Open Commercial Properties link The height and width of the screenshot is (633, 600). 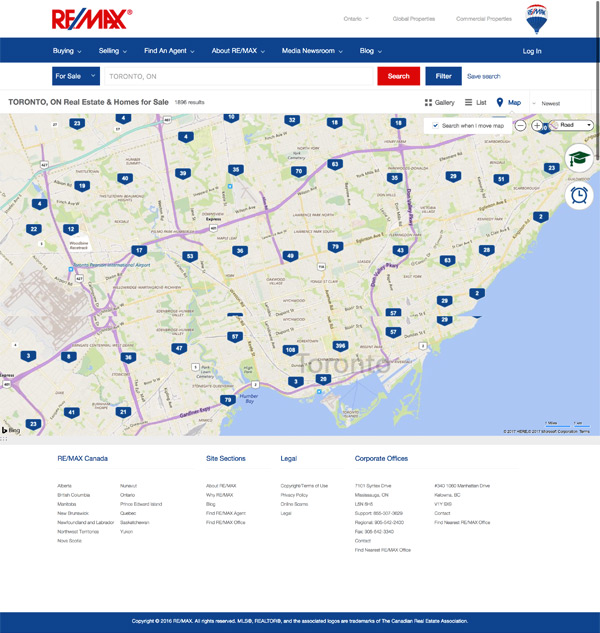[484, 19]
